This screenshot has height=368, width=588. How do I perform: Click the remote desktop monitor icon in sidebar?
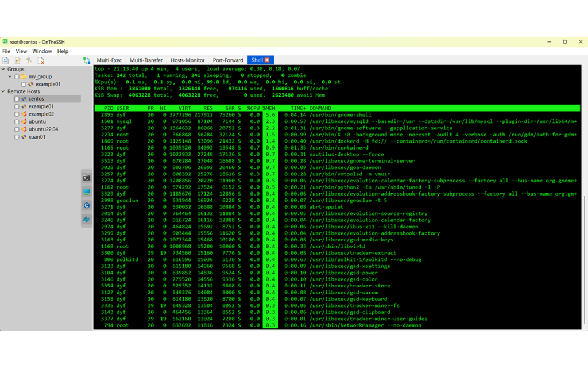tap(87, 191)
